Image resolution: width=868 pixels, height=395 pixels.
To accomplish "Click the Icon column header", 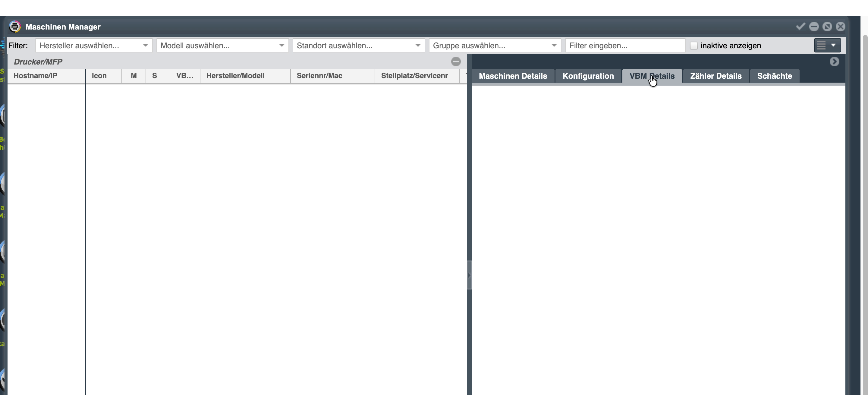I will [x=103, y=76].
